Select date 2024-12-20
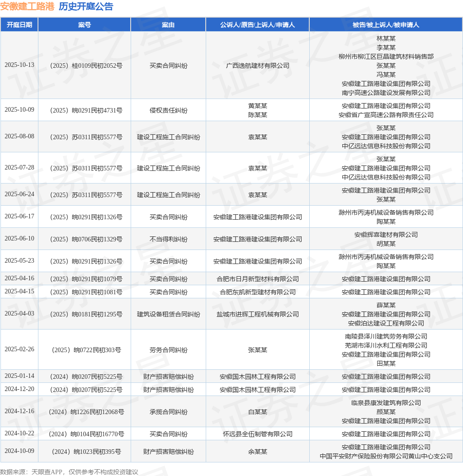 (19, 389)
